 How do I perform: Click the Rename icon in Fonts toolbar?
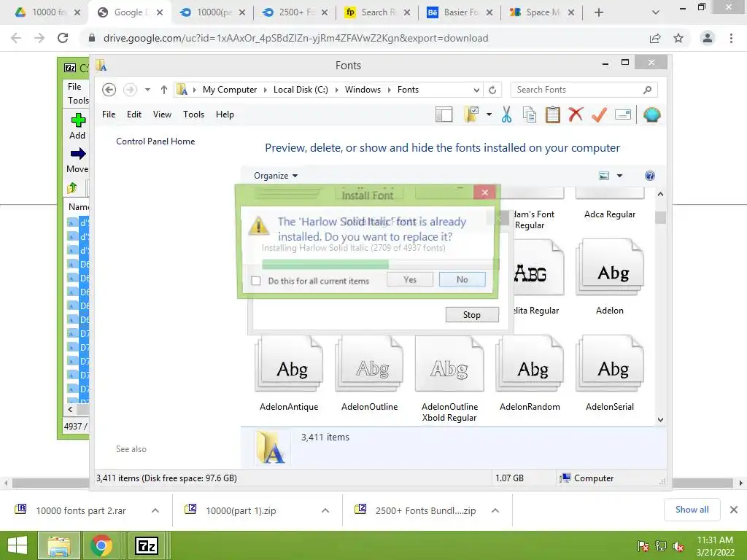(x=623, y=114)
